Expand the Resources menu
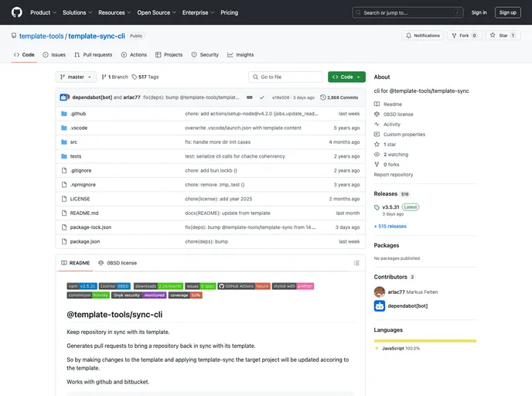Viewport: 532px width, 396px height. [114, 12]
